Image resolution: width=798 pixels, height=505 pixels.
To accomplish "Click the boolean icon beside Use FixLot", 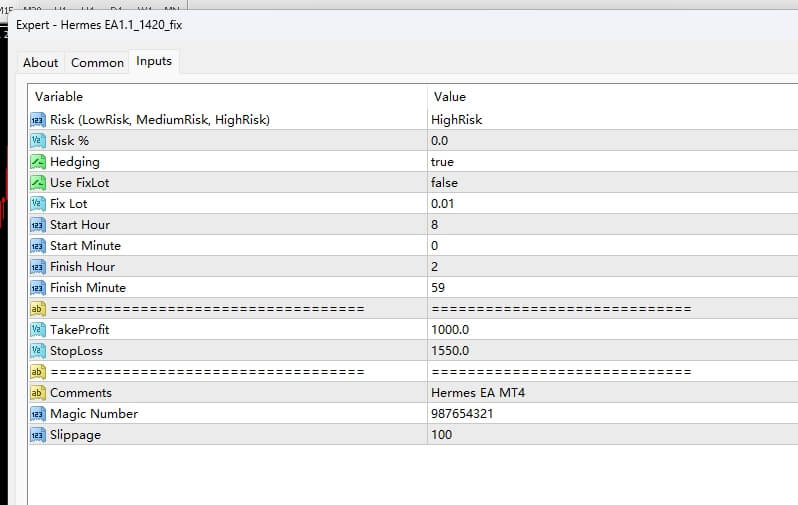I will 38,183.
